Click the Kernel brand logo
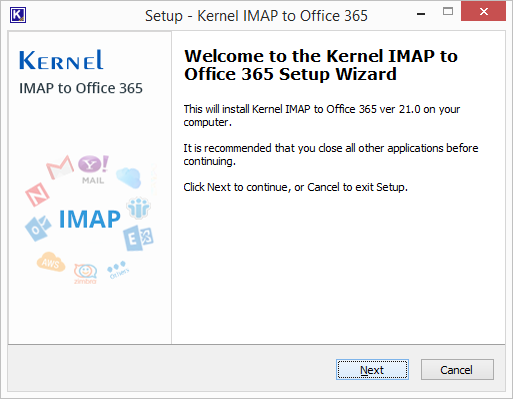Screen dimensions: 513x399 61,60
